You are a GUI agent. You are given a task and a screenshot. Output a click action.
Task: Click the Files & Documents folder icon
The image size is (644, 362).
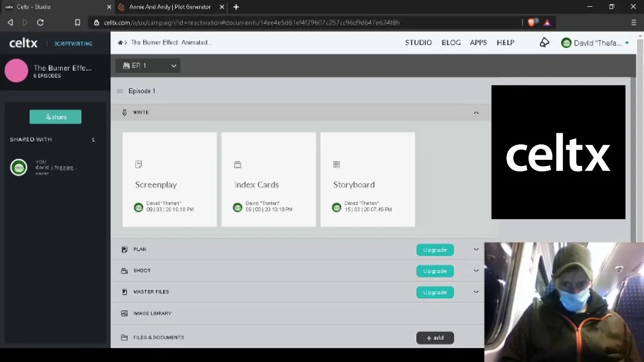tap(124, 337)
